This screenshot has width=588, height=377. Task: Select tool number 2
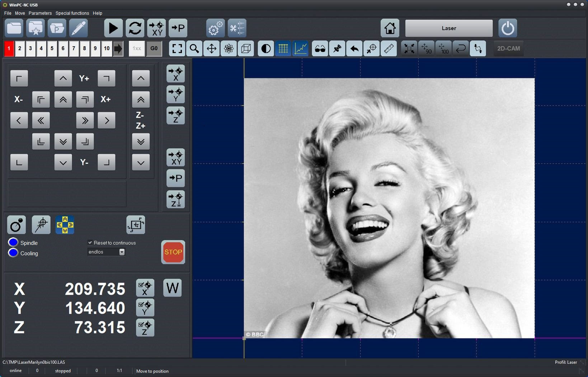pyautogui.click(x=20, y=48)
